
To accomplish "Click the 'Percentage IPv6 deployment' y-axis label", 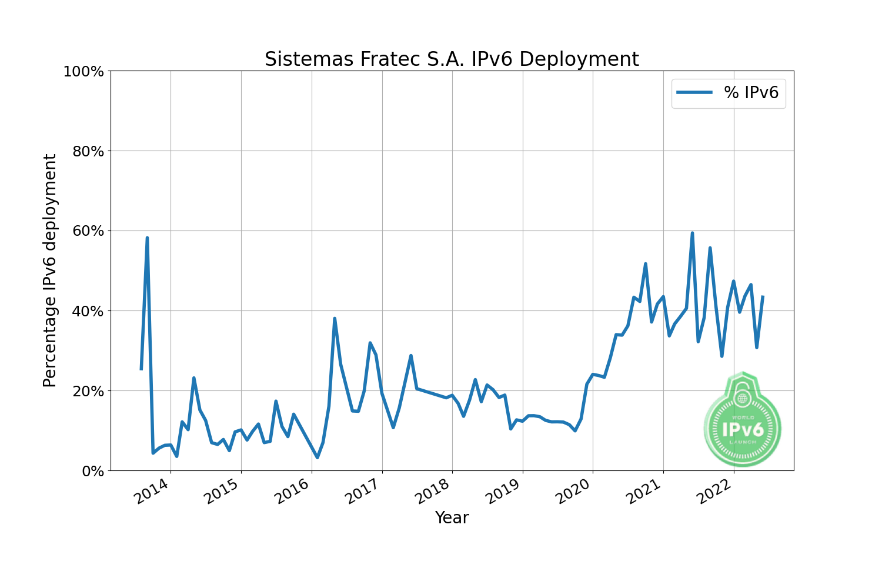I will 51,270.
